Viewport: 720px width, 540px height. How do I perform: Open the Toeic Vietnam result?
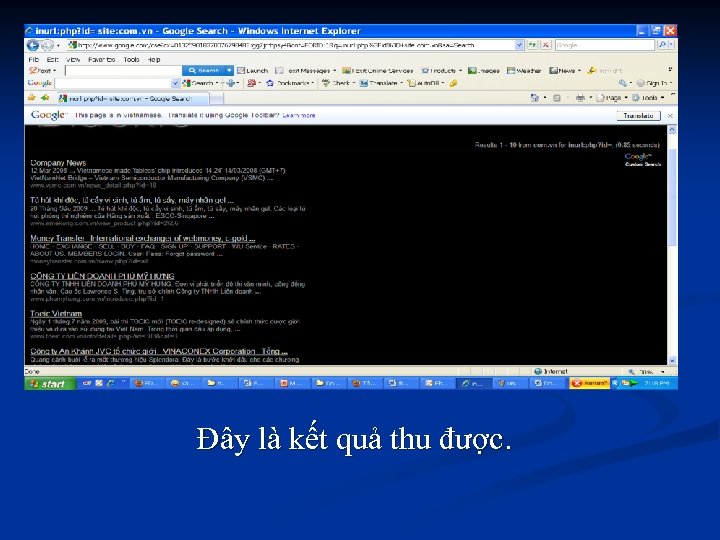(x=56, y=314)
